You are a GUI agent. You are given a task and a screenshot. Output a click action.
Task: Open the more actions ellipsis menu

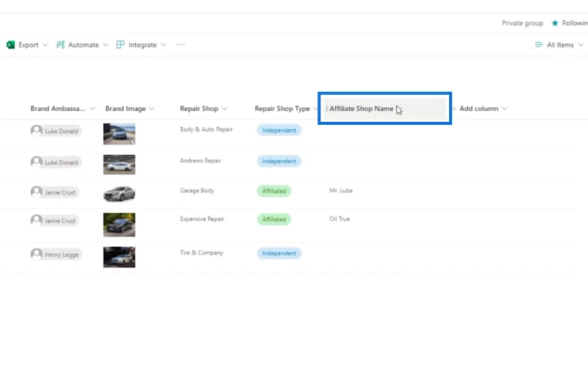tap(180, 45)
